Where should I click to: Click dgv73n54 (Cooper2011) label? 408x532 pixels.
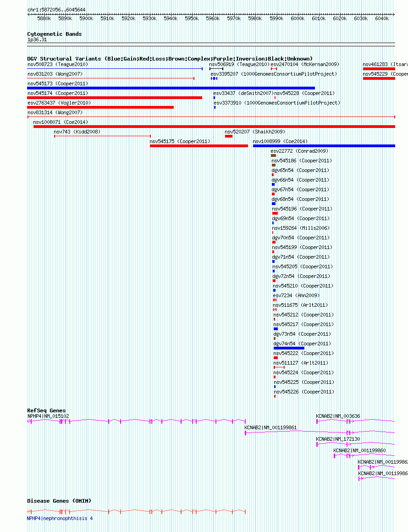tap(302, 334)
